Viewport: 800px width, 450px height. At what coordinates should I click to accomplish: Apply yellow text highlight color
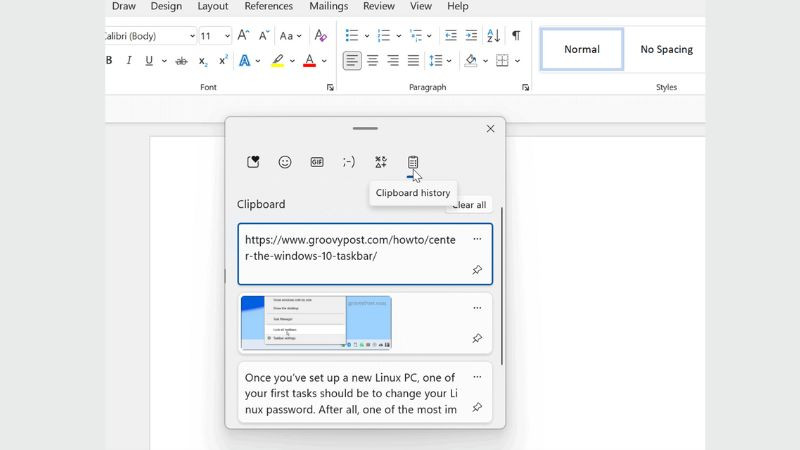click(277, 60)
